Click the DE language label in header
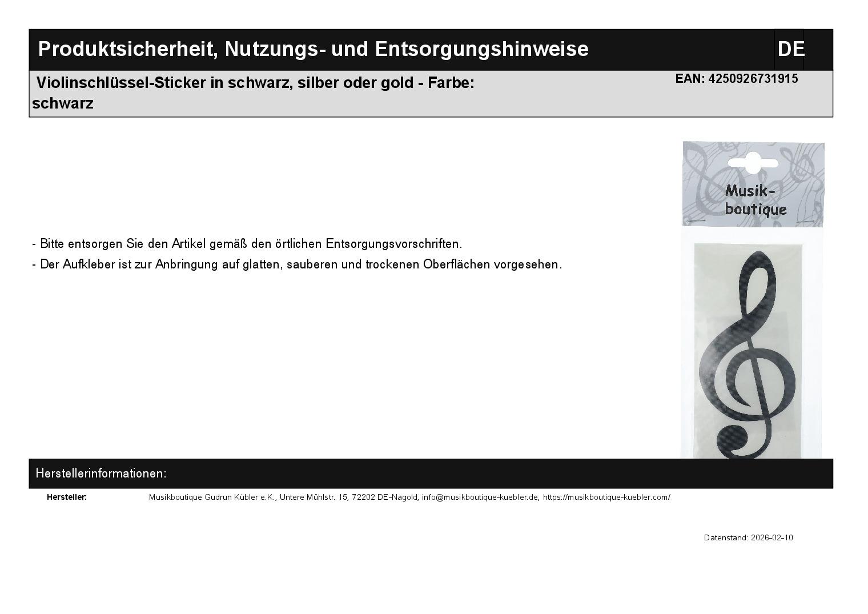The image size is (868, 614). click(x=790, y=49)
